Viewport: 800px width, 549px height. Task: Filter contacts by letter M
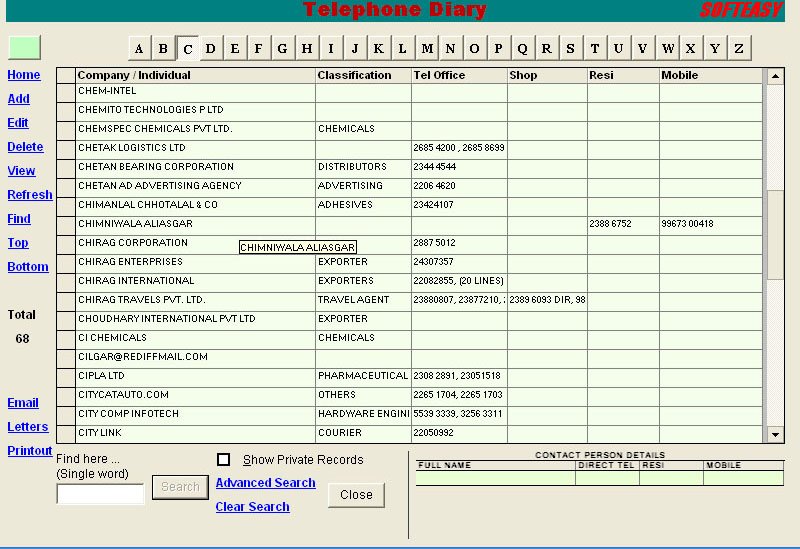tap(427, 48)
